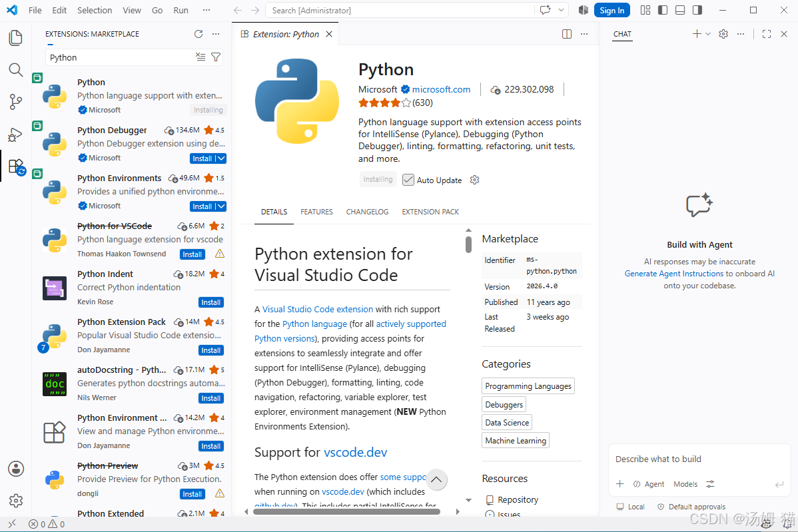Open Python Environments install dropdown arrow
798x532 pixels.
click(221, 206)
